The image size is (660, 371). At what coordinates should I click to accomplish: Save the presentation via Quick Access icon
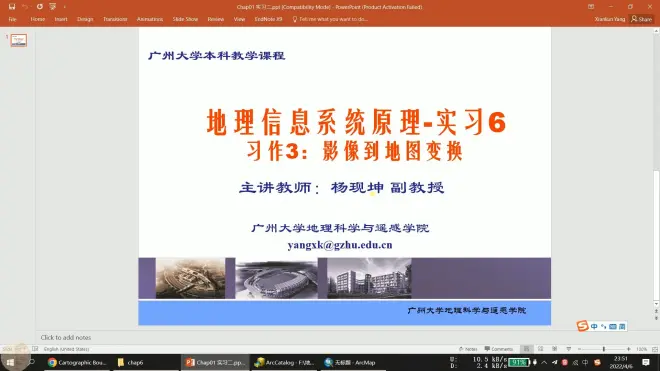coord(12,7)
